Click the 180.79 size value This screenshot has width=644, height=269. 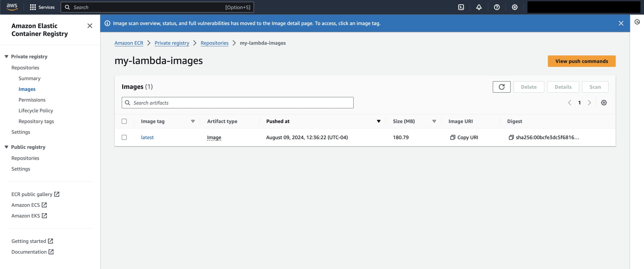click(x=401, y=137)
